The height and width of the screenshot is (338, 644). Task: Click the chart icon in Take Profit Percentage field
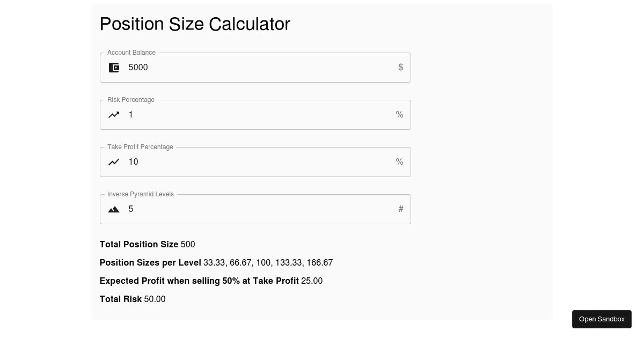114,162
